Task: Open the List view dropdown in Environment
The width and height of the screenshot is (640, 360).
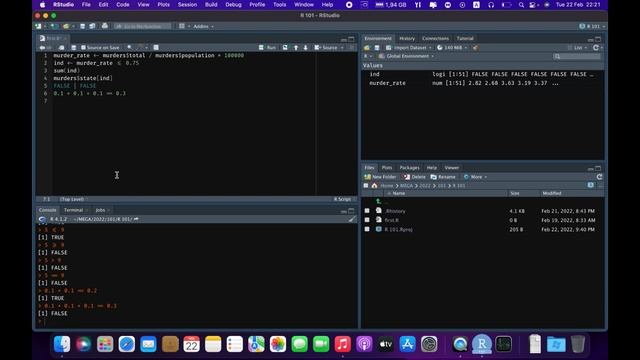Action: point(578,48)
